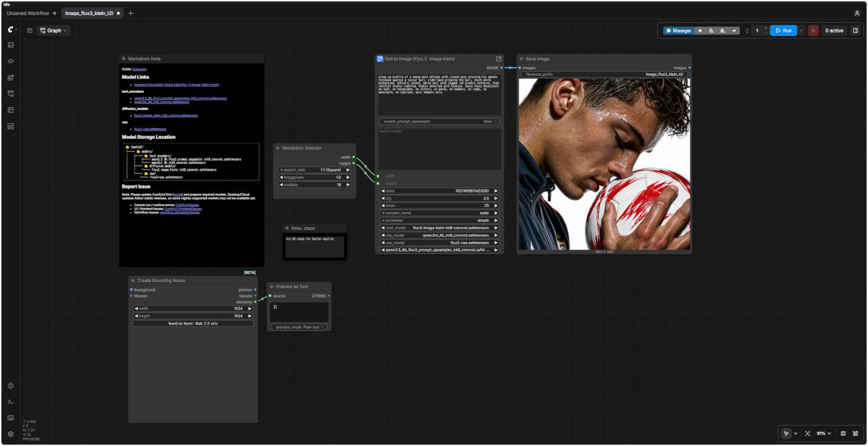Viewport: 868px width, 446px height.
Task: Open keyboard shortcuts panel icon
Action: click(x=11, y=418)
